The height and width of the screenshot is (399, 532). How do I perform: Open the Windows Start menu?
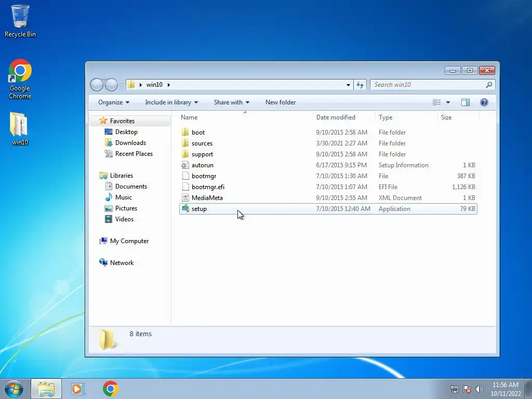point(14,389)
